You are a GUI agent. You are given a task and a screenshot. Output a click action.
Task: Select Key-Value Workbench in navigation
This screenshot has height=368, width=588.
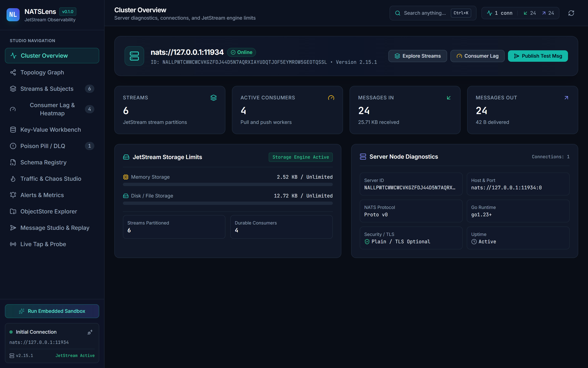[x=52, y=130]
